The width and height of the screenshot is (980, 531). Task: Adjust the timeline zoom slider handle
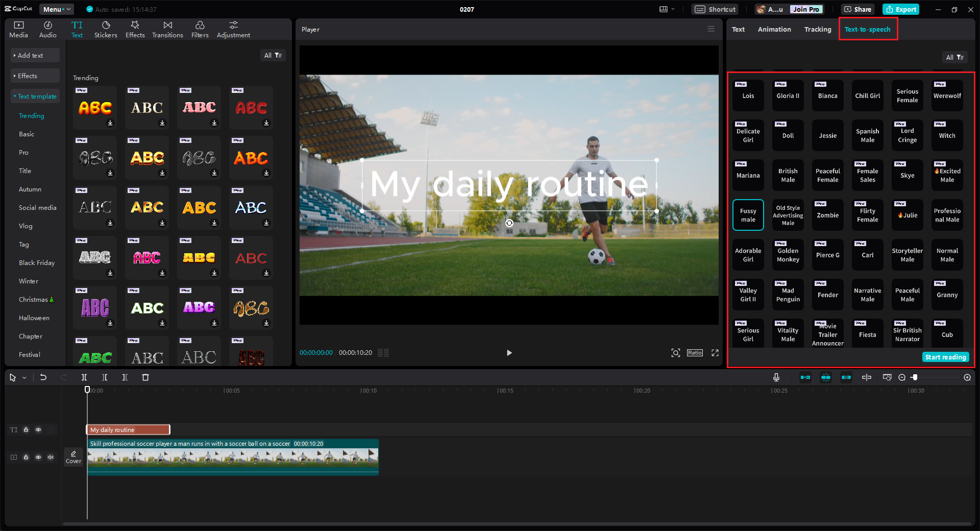coord(915,377)
